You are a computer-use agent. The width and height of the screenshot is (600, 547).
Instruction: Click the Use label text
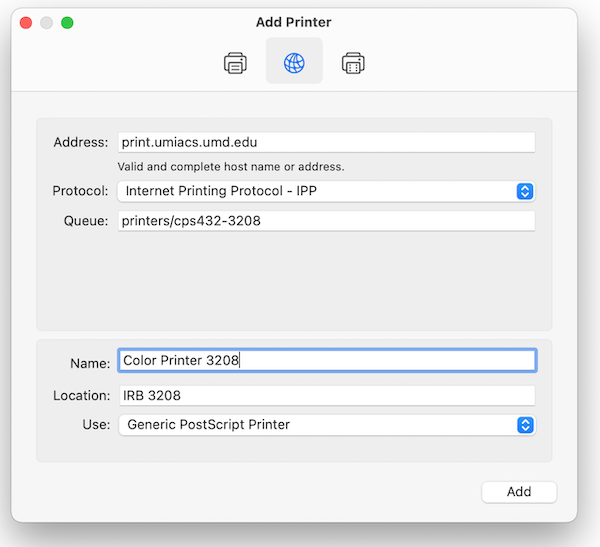(x=96, y=425)
